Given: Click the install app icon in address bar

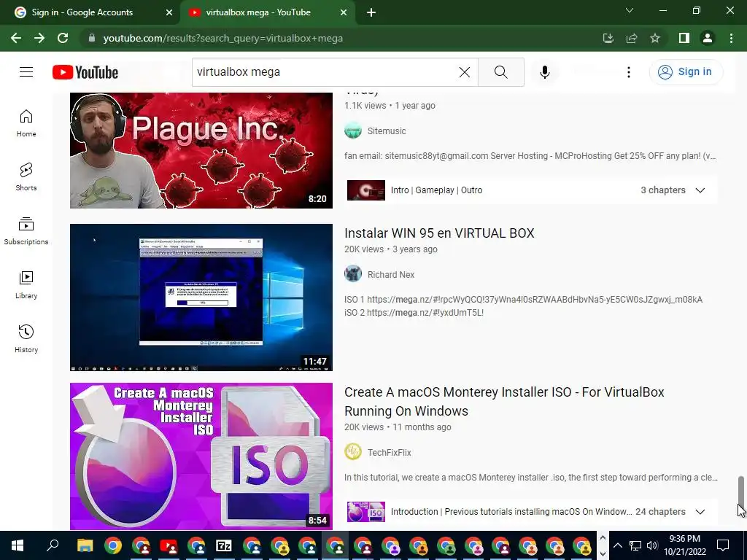Looking at the screenshot, I should (608, 38).
